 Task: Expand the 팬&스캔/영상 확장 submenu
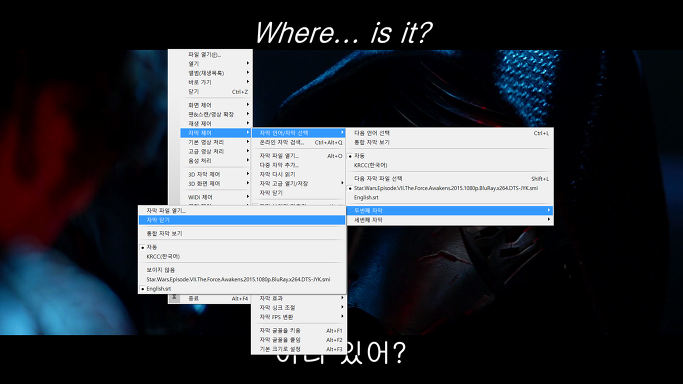(216, 114)
